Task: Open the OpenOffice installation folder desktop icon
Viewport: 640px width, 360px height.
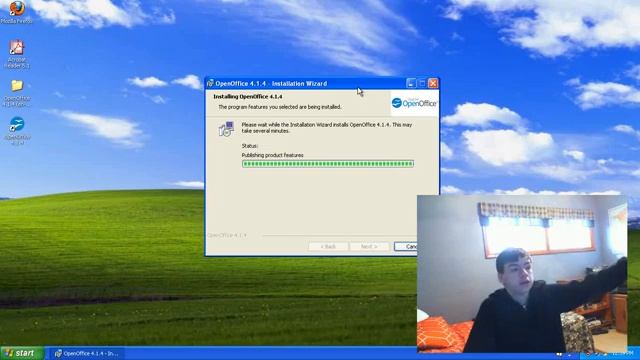Action: point(17,93)
